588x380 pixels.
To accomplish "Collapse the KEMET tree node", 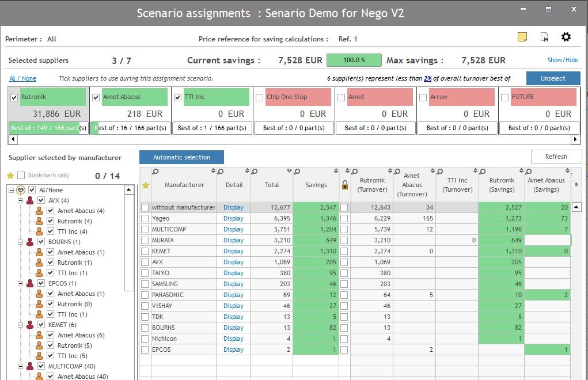I will coord(20,325).
